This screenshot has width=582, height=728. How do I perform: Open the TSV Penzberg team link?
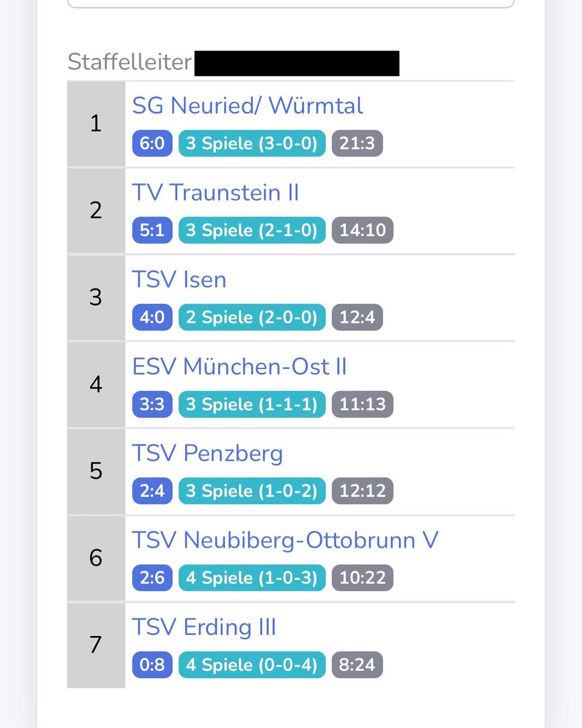pos(207,453)
